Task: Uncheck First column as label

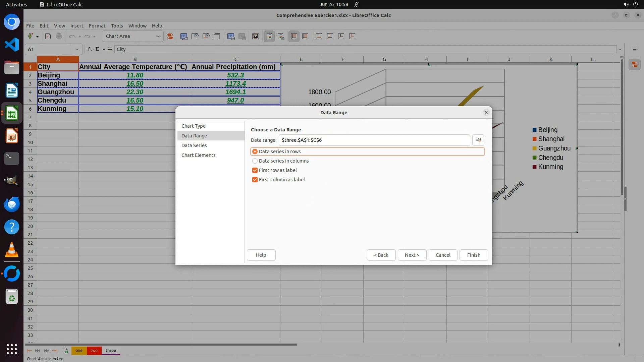Action: click(255, 180)
